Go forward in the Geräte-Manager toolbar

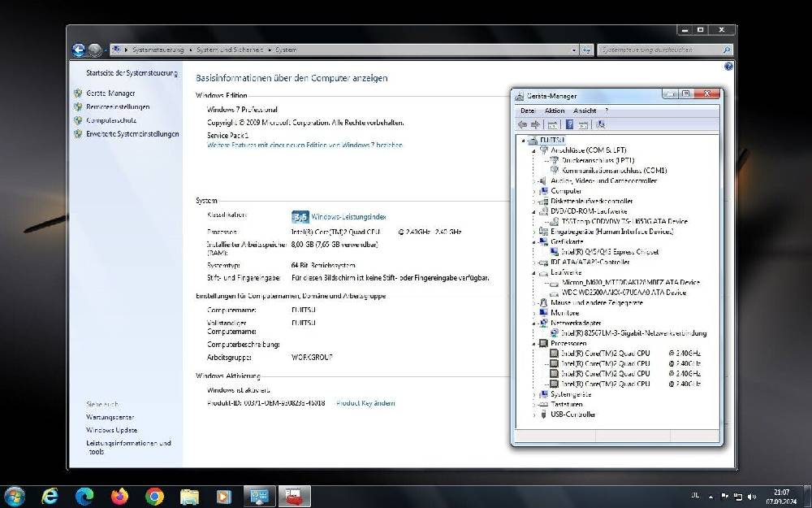535,124
